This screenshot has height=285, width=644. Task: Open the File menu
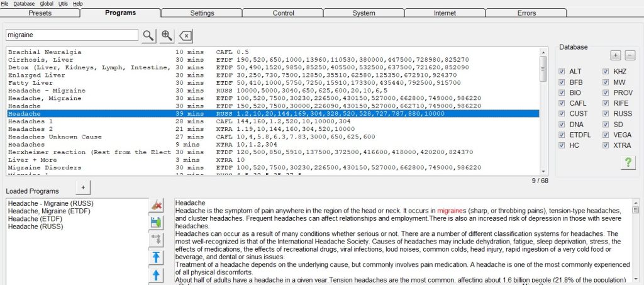coord(4,4)
